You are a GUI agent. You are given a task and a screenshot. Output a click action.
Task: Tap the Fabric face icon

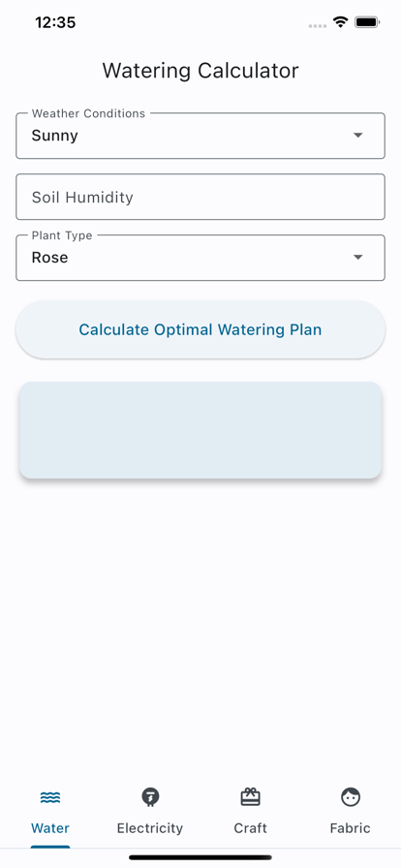[350, 797]
